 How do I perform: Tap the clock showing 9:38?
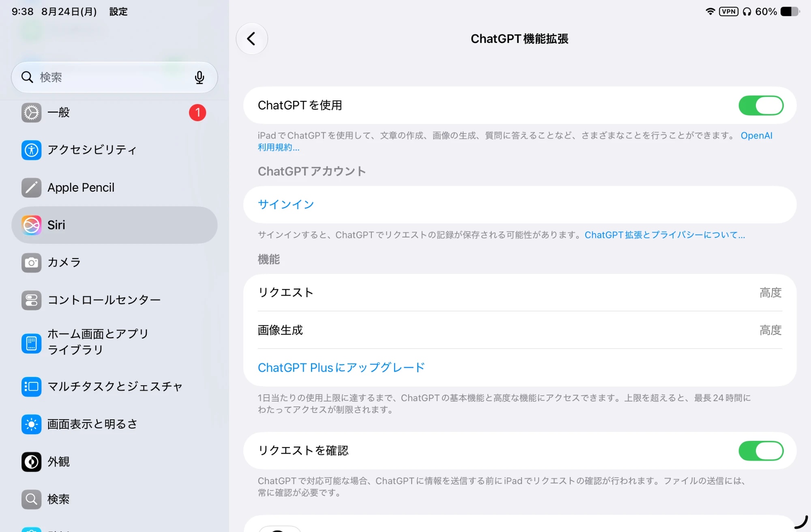click(x=22, y=12)
